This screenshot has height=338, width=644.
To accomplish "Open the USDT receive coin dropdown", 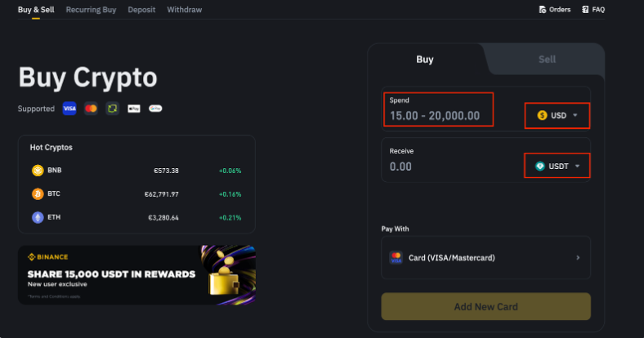I will click(x=557, y=167).
